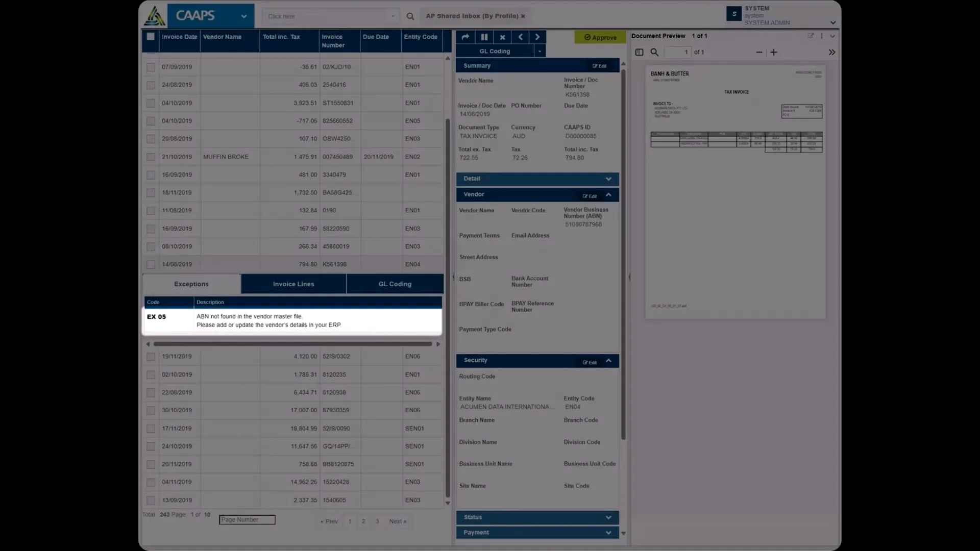
Task: Go to next invoice with right arrow icon
Action: [x=537, y=37]
